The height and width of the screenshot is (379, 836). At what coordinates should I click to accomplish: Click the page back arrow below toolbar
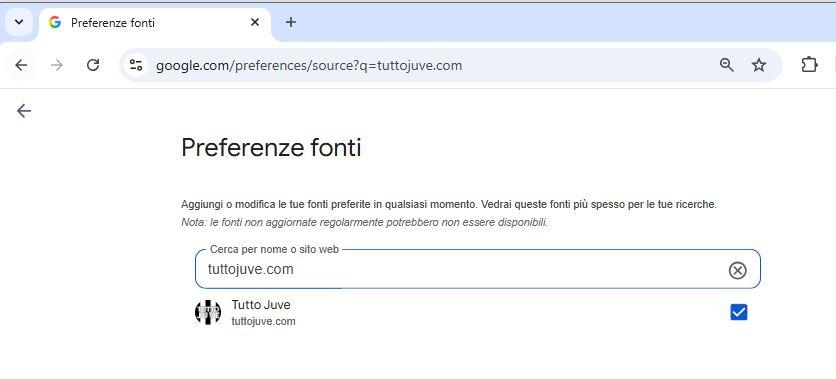(x=23, y=111)
